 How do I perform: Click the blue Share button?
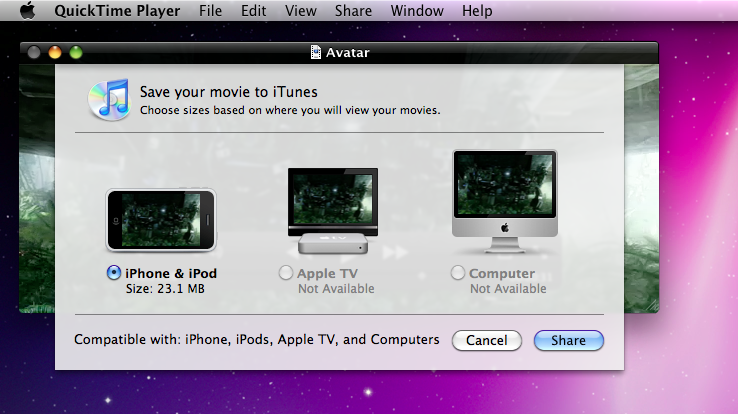[569, 340]
